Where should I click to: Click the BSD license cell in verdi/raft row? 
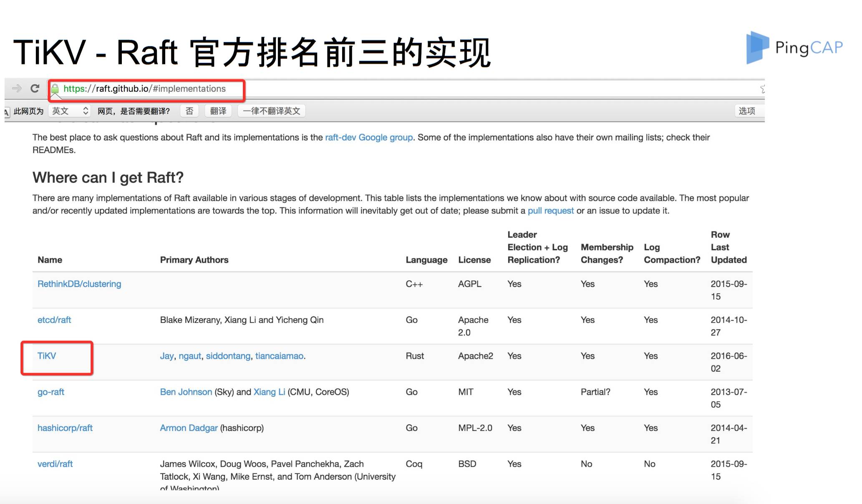pos(467,464)
